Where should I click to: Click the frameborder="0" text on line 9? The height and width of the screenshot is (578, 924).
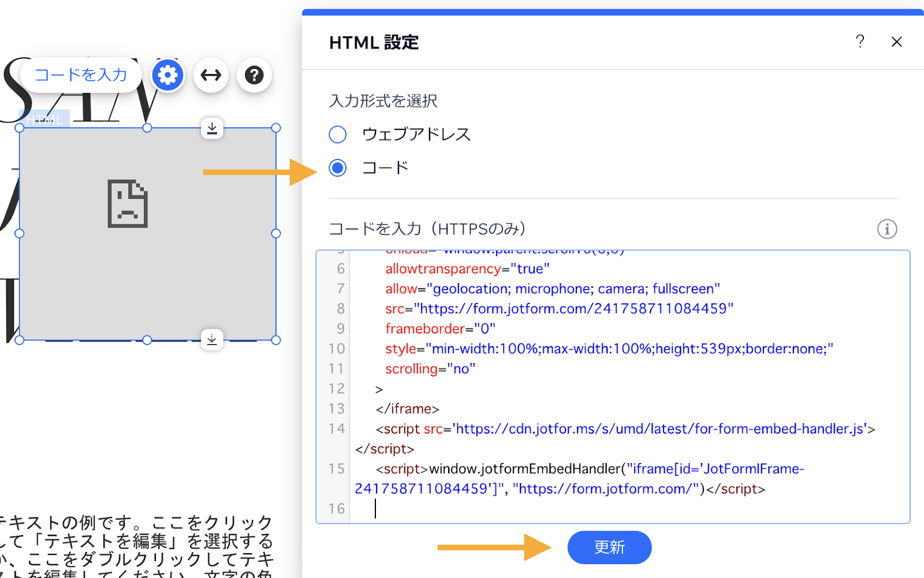(440, 329)
